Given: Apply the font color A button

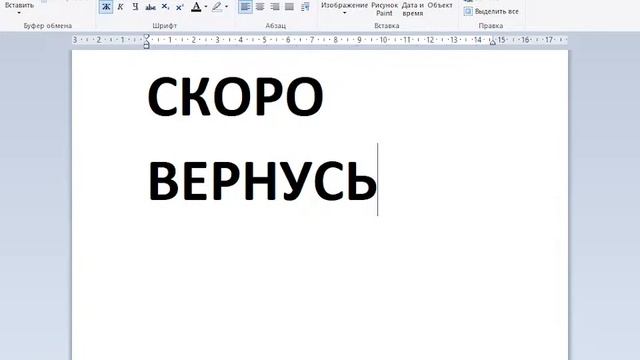Looking at the screenshot, I should tap(196, 7).
